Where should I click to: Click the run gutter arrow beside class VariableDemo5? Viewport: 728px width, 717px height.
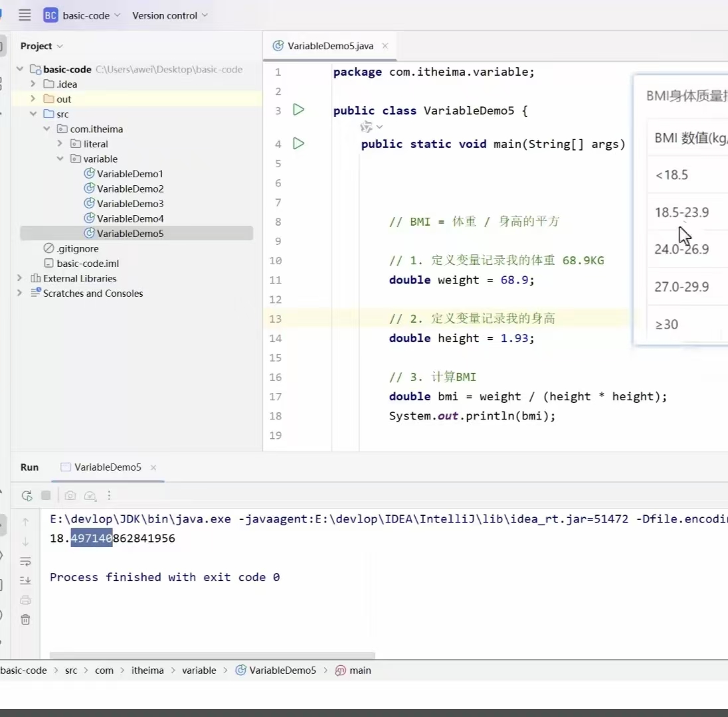[x=298, y=110]
